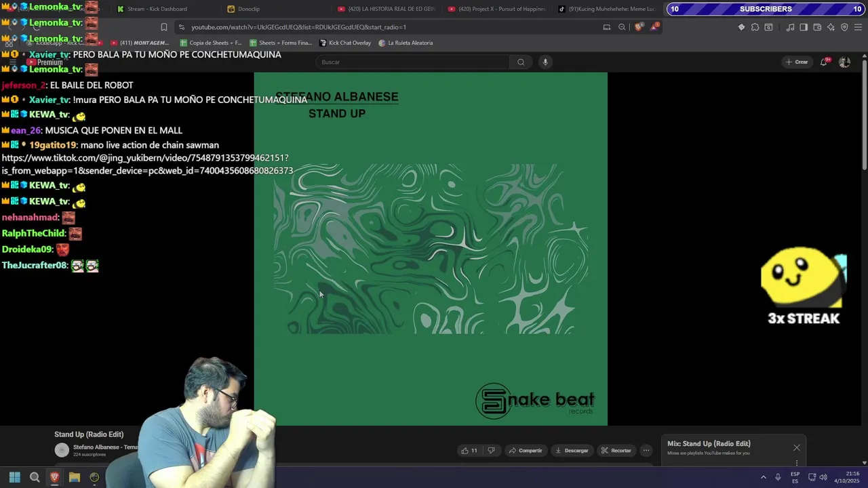Open the YouTube guide hamburger menu
Screen dimensions: 868x488
click(12, 62)
